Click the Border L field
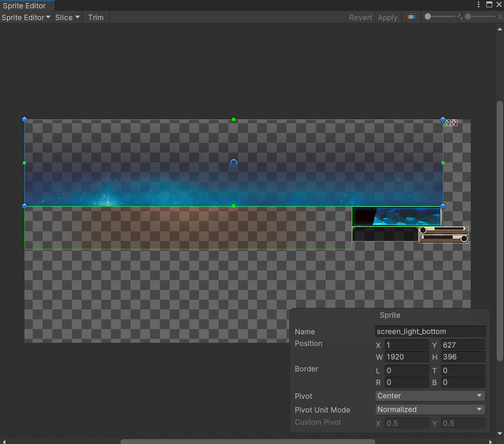 [407, 370]
